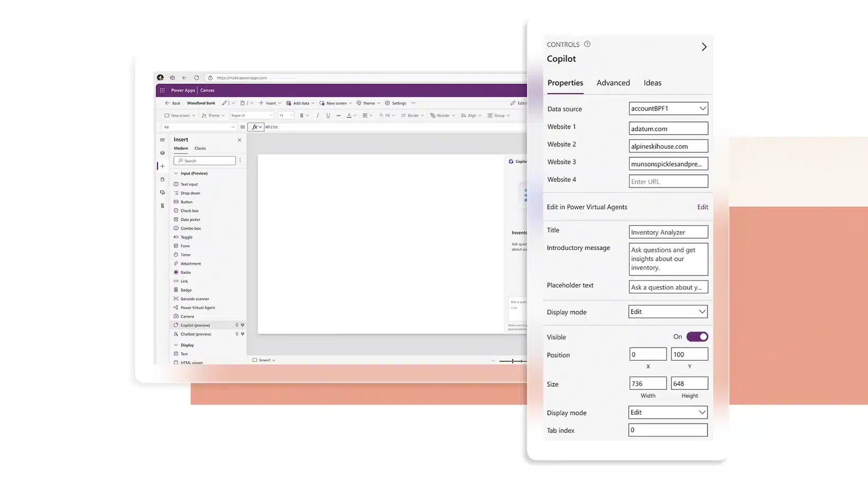The height and width of the screenshot is (482, 868).
Task: Open the Reorder menu button
Action: click(x=442, y=115)
